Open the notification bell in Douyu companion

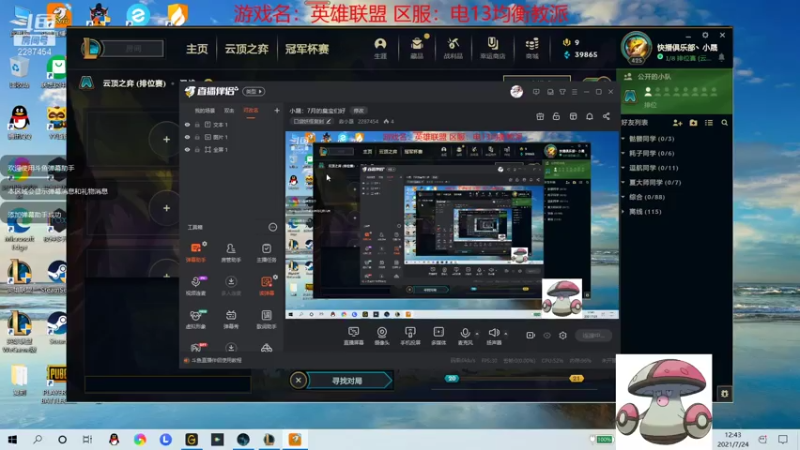(x=589, y=116)
